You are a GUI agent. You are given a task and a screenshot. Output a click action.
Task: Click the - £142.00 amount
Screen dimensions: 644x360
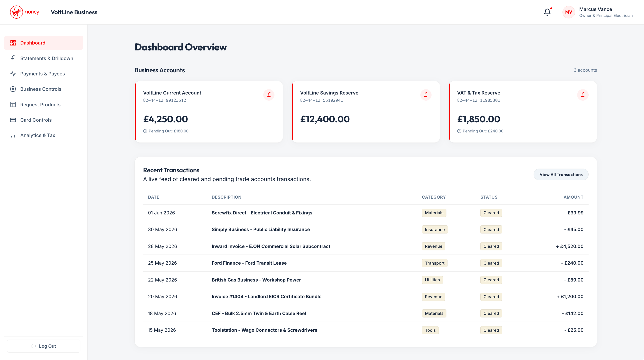pos(573,313)
